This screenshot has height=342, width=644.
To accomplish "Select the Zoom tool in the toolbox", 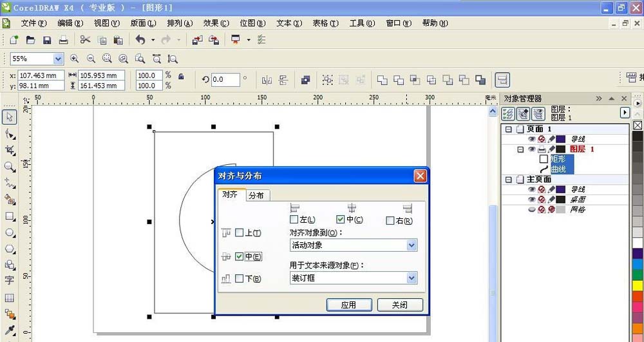I will pos(10,167).
